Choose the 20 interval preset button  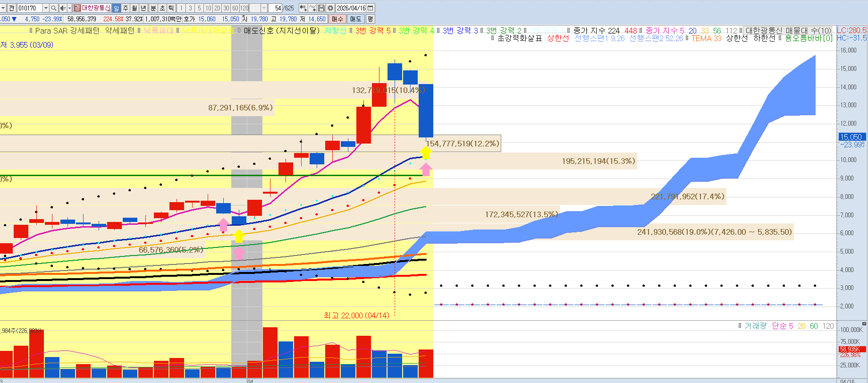217,8
